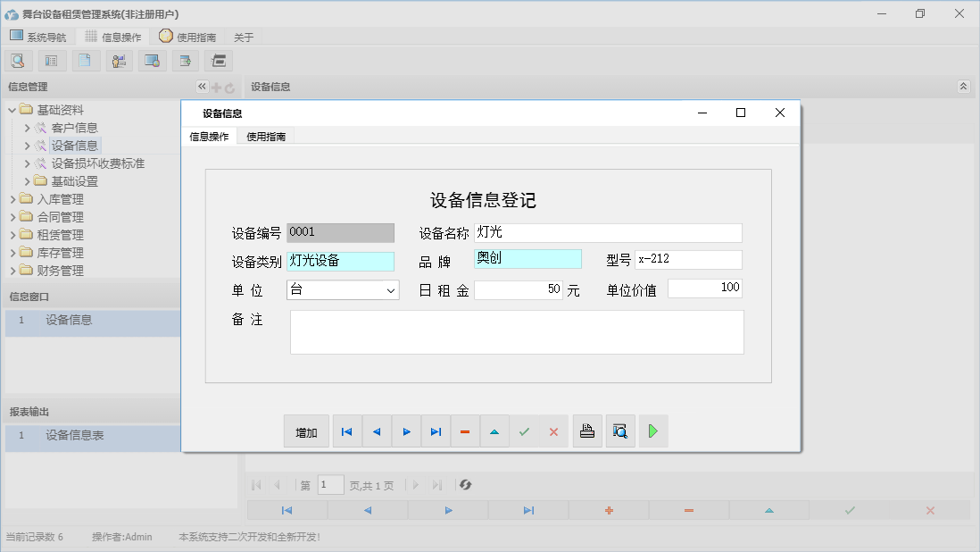The width and height of the screenshot is (980, 552).
Task: Confirm changes with the green check icon
Action: (x=524, y=431)
